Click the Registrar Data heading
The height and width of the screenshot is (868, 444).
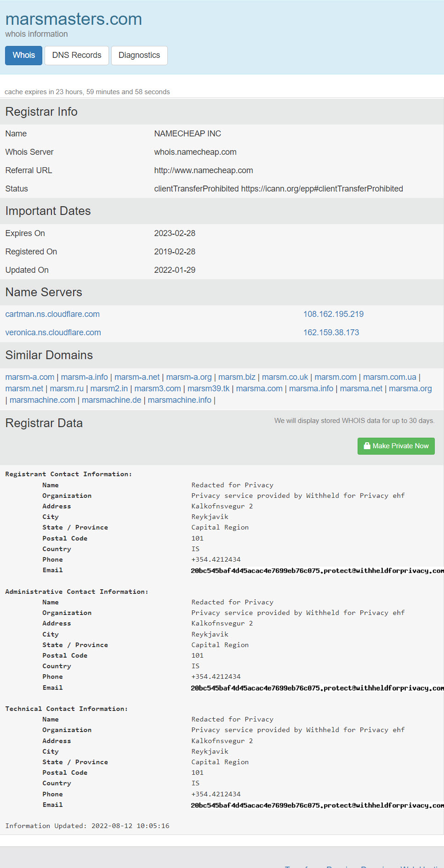click(44, 423)
